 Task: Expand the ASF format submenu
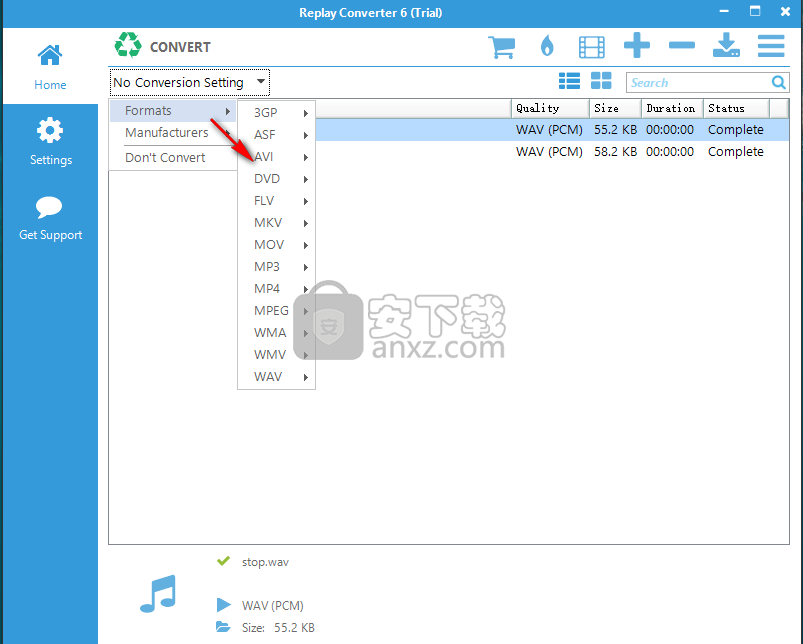(x=277, y=135)
